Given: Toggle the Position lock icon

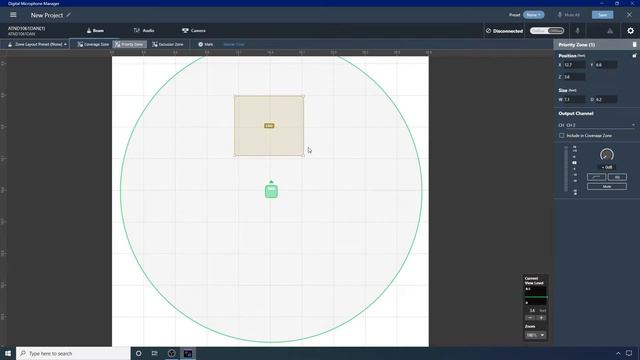Looking at the screenshot, I should pyautogui.click(x=634, y=56).
